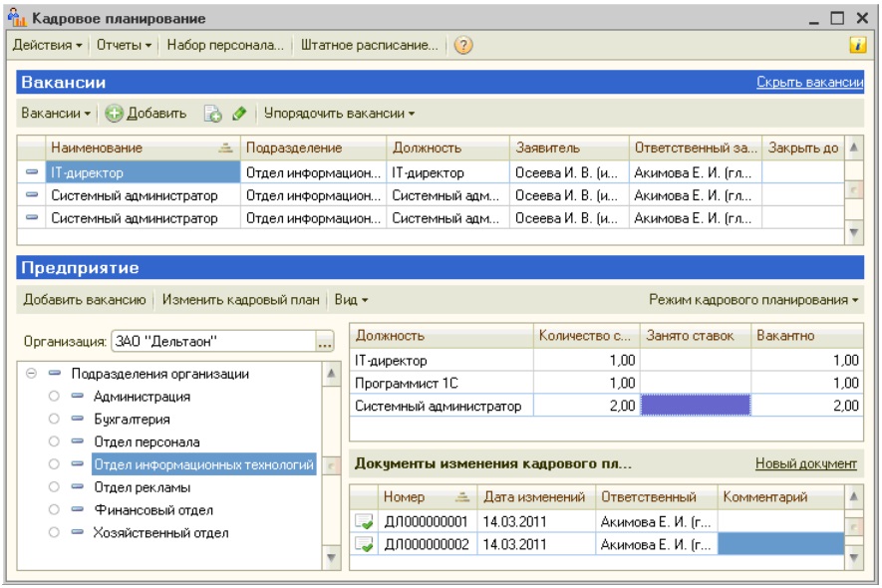Viewport: 882px width, 588px height.
Task: Click the row icon of the IT-директор vacancy
Action: coord(31,173)
